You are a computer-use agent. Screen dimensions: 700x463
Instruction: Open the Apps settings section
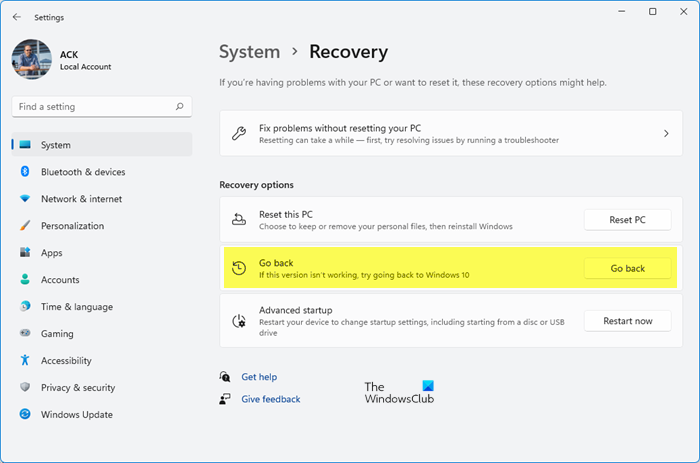51,253
